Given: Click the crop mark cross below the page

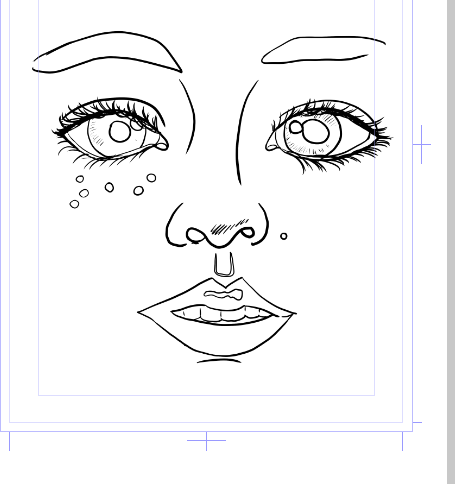Looking at the screenshot, I should (206, 441).
